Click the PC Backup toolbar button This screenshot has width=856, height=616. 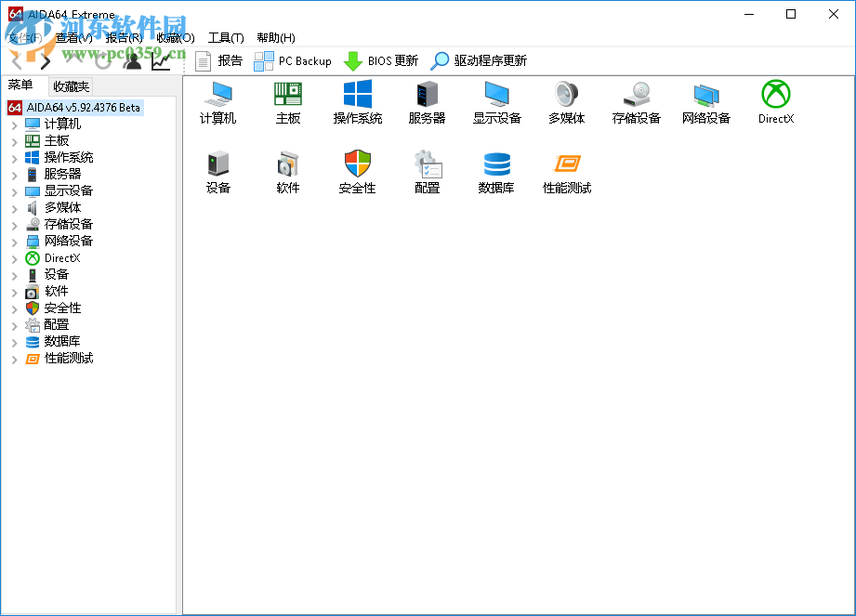293,61
